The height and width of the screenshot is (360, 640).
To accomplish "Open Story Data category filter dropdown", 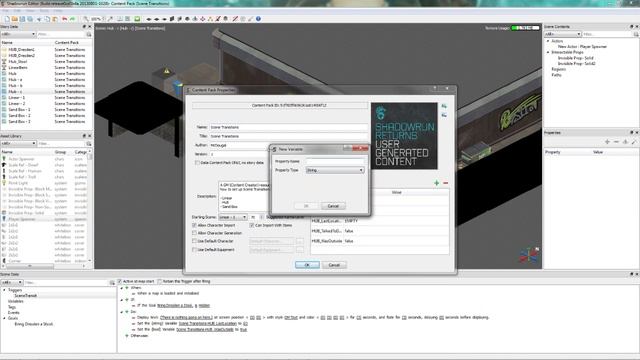I will coord(18,35).
